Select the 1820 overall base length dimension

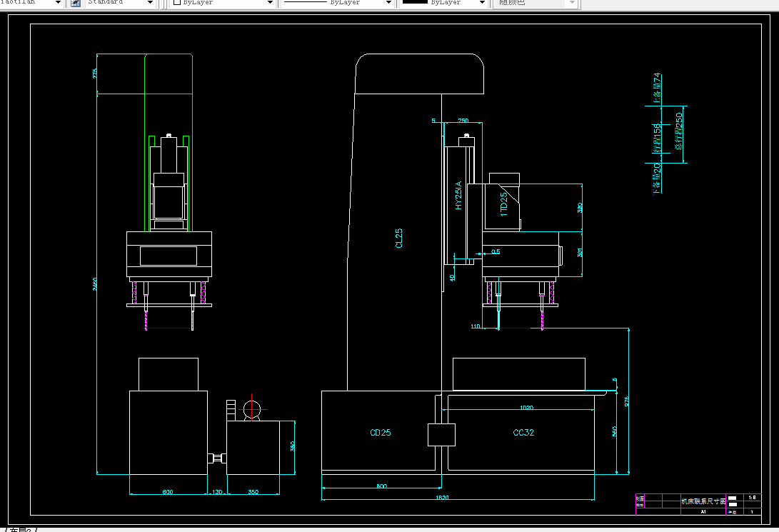[x=442, y=497]
